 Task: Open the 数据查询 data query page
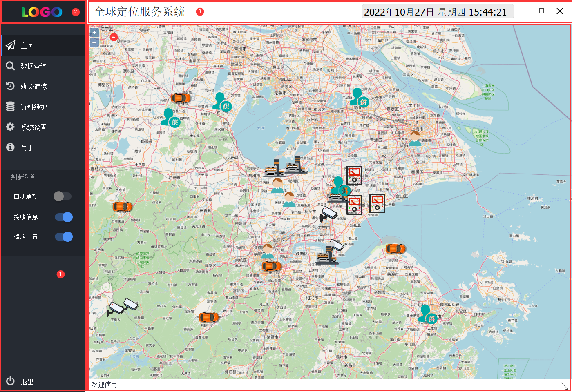pos(43,66)
